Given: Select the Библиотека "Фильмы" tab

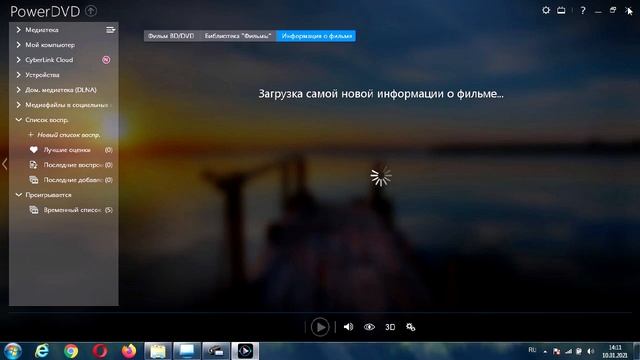Looking at the screenshot, I should pyautogui.click(x=238, y=36).
